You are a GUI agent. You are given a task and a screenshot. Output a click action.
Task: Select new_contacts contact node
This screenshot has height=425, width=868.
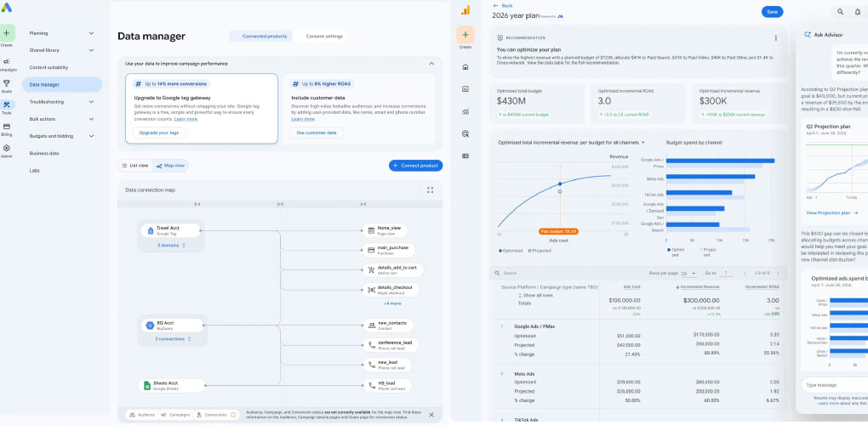click(x=387, y=326)
